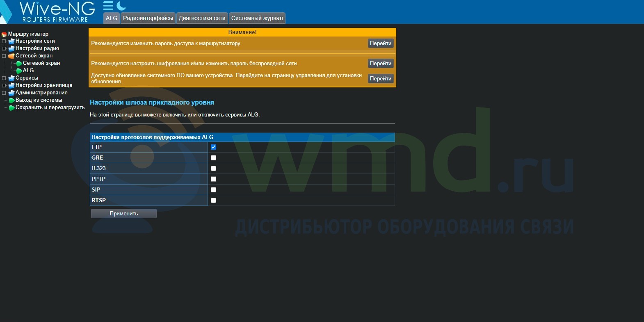The width and height of the screenshot is (644, 322).
Task: Click folder icon next to Настройки радио
Action: (11, 48)
